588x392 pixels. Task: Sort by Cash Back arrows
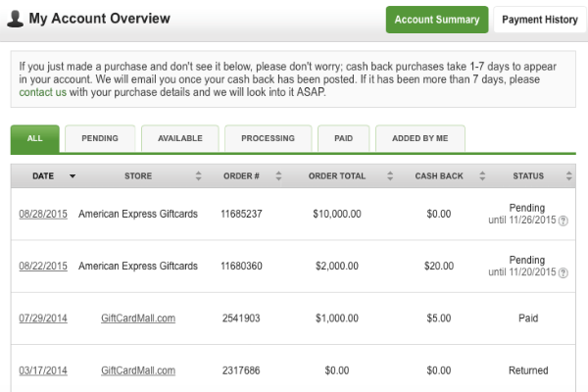click(482, 176)
